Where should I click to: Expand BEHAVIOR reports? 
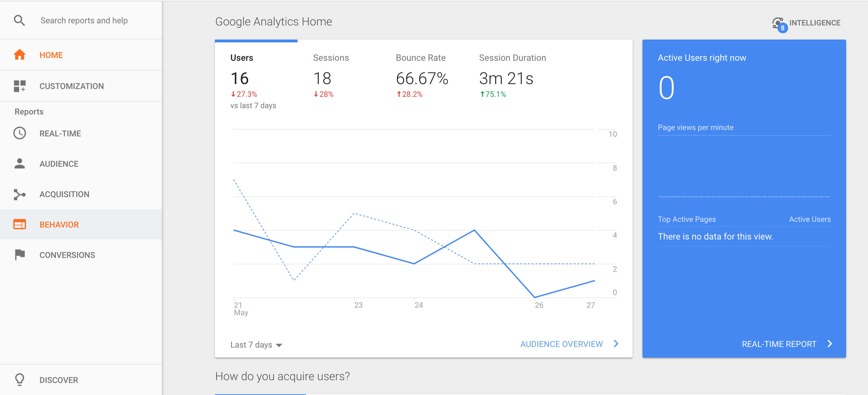(x=81, y=224)
